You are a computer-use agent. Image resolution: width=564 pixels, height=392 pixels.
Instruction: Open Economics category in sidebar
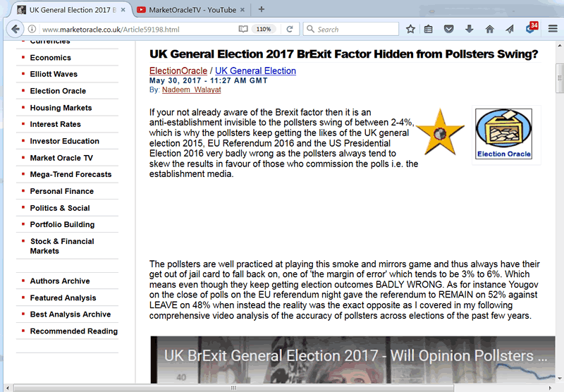(x=50, y=58)
